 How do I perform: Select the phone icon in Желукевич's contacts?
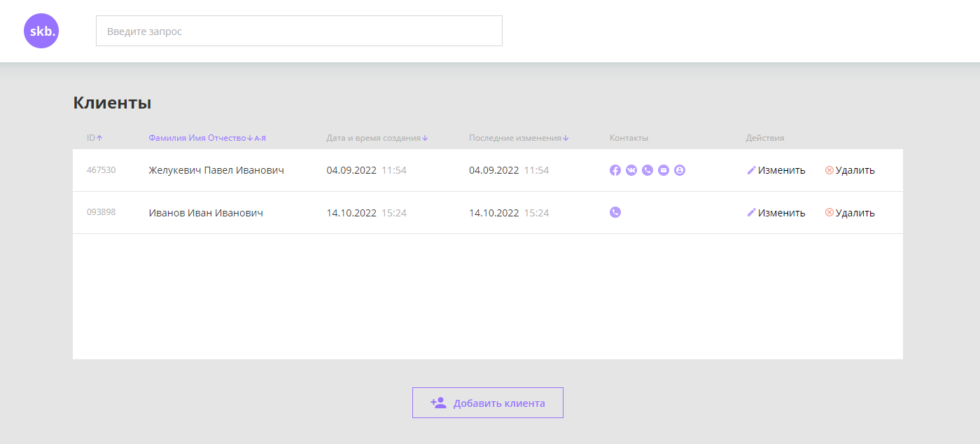(647, 169)
